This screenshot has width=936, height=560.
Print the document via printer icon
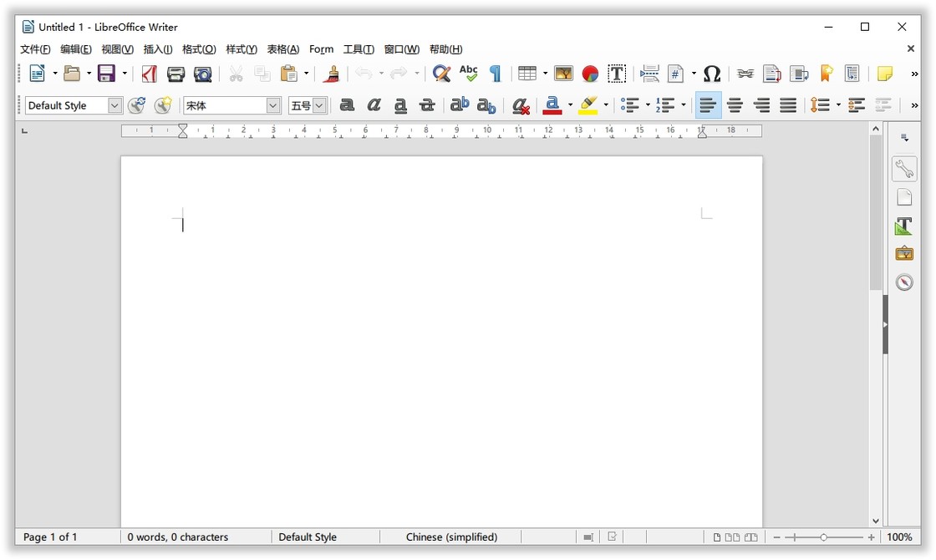175,74
